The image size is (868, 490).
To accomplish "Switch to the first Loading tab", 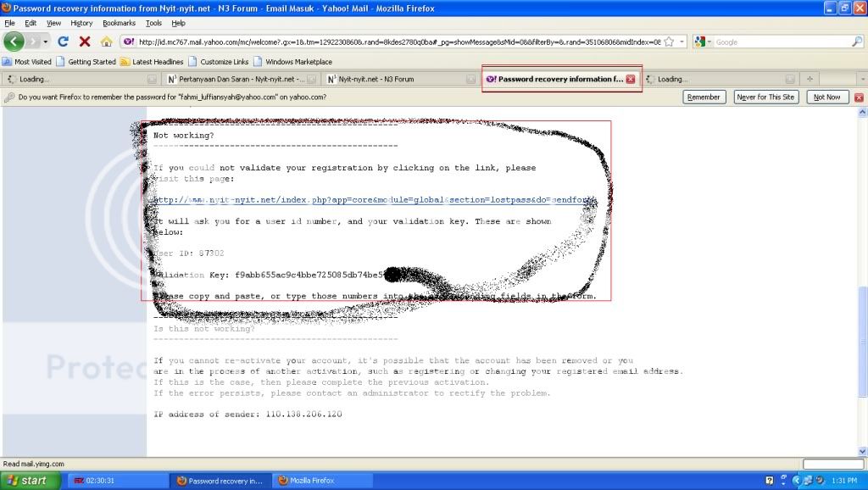I will tap(81, 79).
